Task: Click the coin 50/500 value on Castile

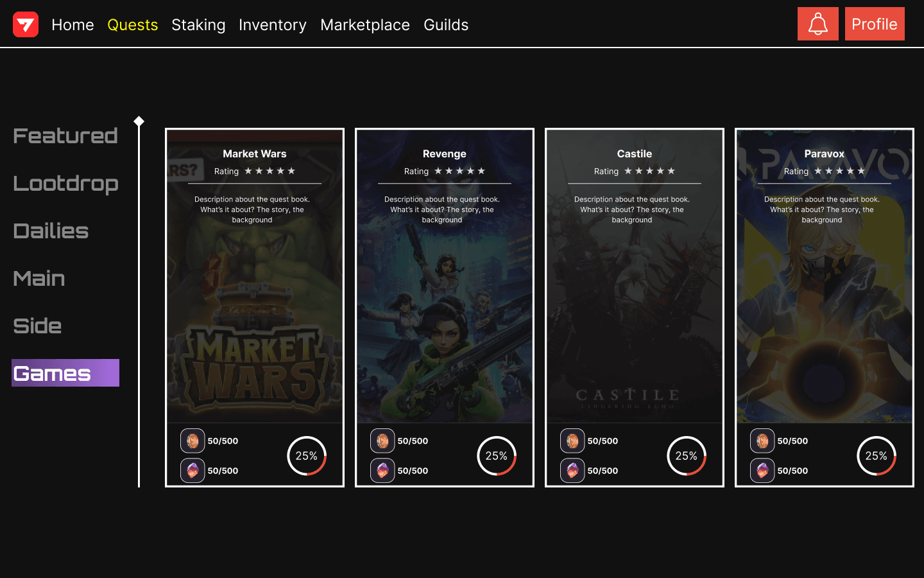Action: click(603, 441)
